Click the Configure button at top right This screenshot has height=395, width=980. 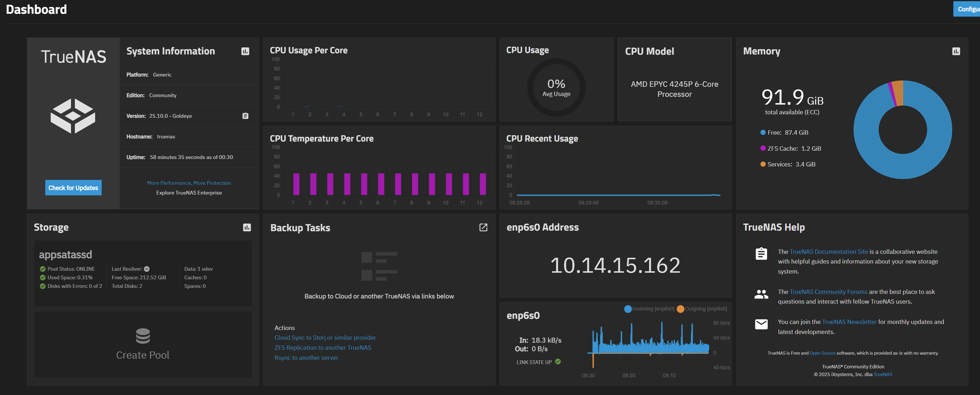tap(968, 9)
